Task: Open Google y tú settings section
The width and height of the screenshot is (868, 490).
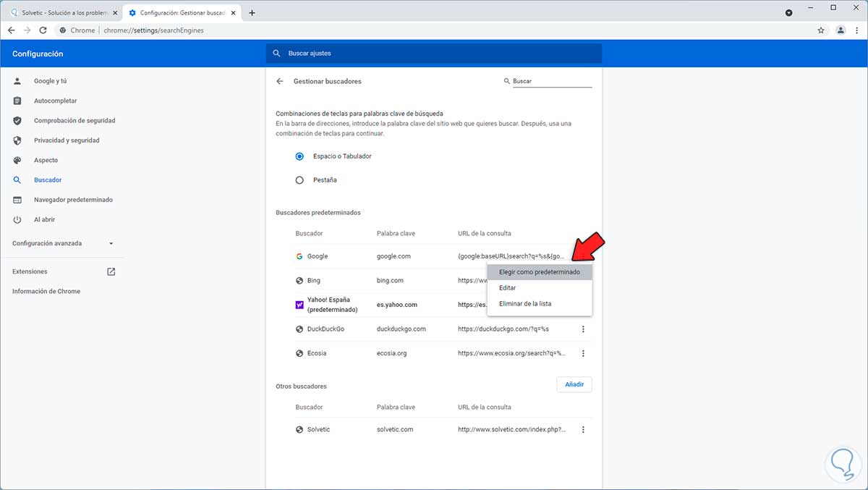Action: pos(50,81)
